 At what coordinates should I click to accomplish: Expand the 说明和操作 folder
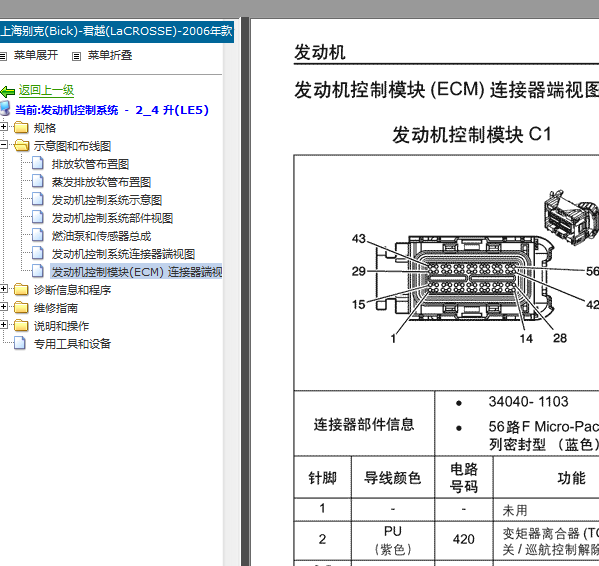(4, 325)
